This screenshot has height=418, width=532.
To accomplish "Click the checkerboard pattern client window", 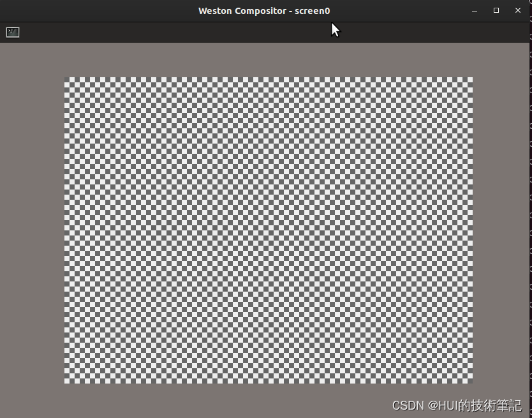I will (269, 230).
